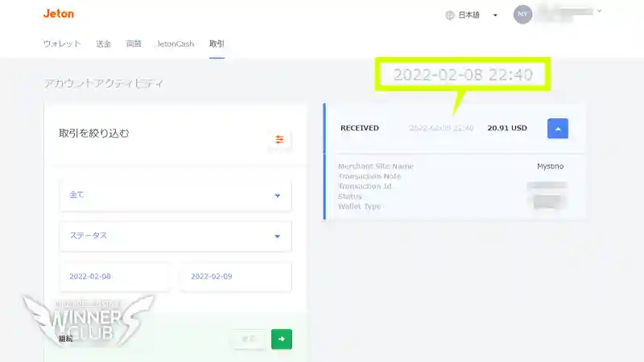This screenshot has height=362, width=644.
Task: Click the アカウントアクティビティ heading
Action: tap(104, 84)
